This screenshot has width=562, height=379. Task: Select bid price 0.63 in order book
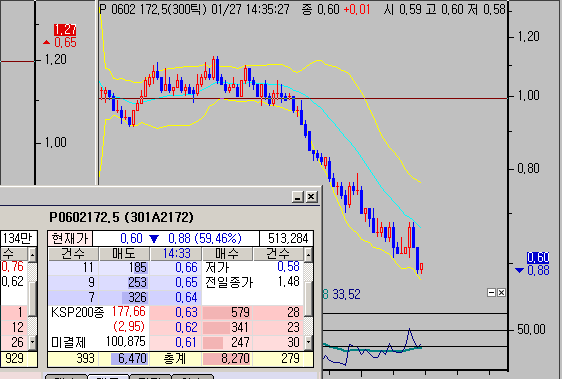pyautogui.click(x=186, y=312)
